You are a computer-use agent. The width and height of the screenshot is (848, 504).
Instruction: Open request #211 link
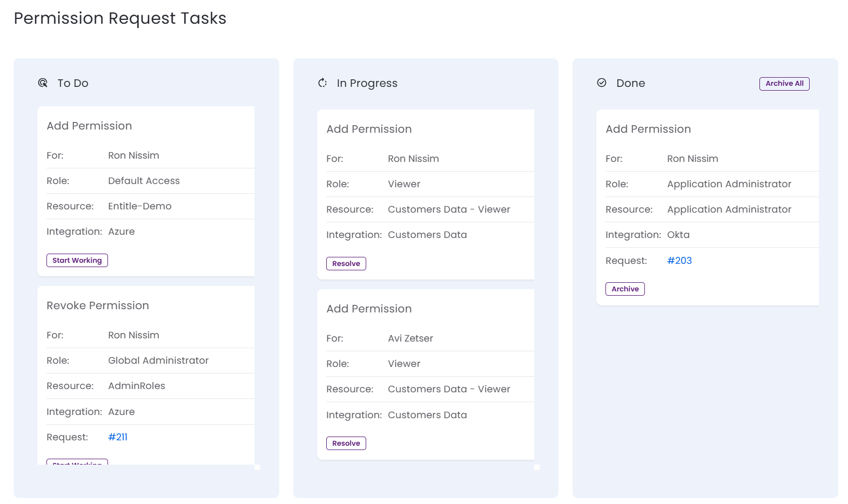tap(118, 437)
